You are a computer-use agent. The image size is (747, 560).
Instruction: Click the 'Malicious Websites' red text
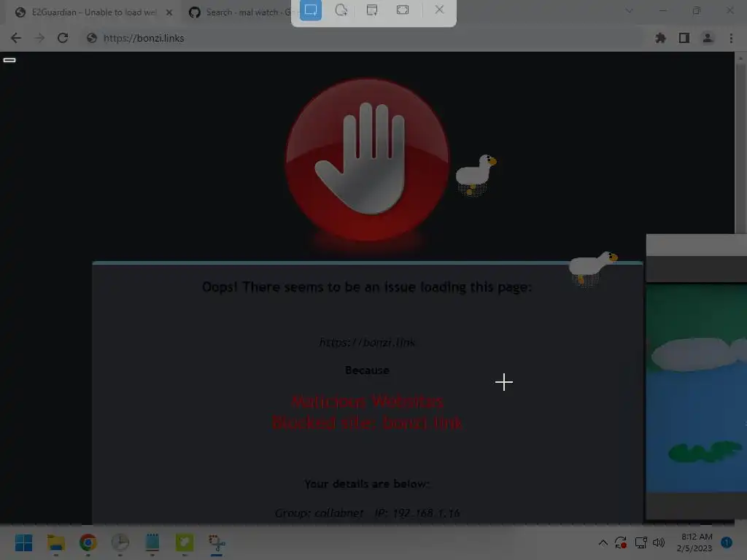coord(367,402)
